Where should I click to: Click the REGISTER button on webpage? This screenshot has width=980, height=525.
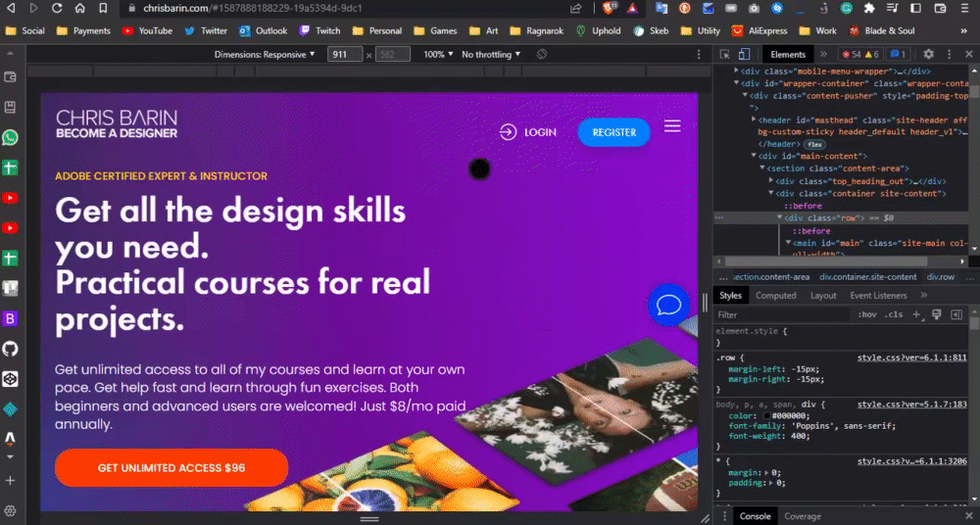coord(613,132)
